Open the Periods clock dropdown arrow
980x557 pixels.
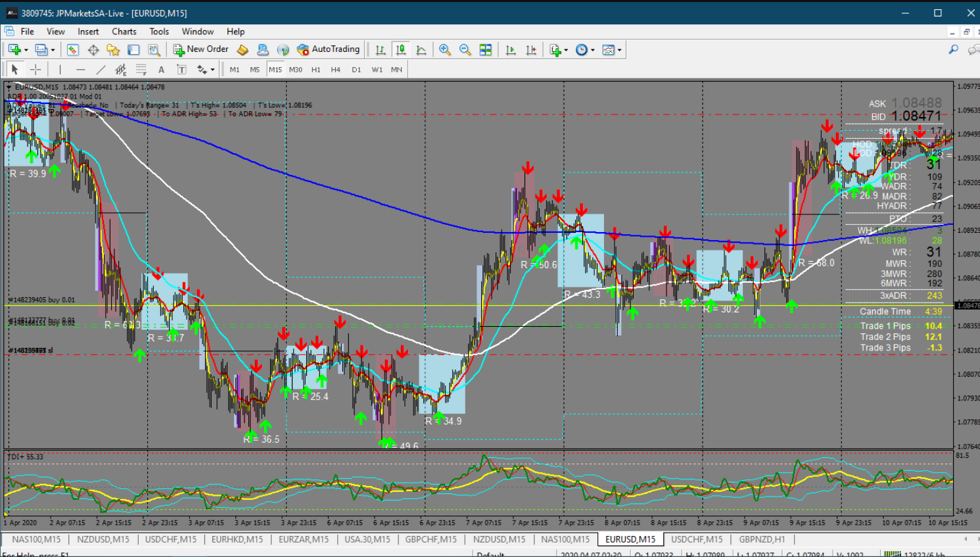[x=593, y=50]
